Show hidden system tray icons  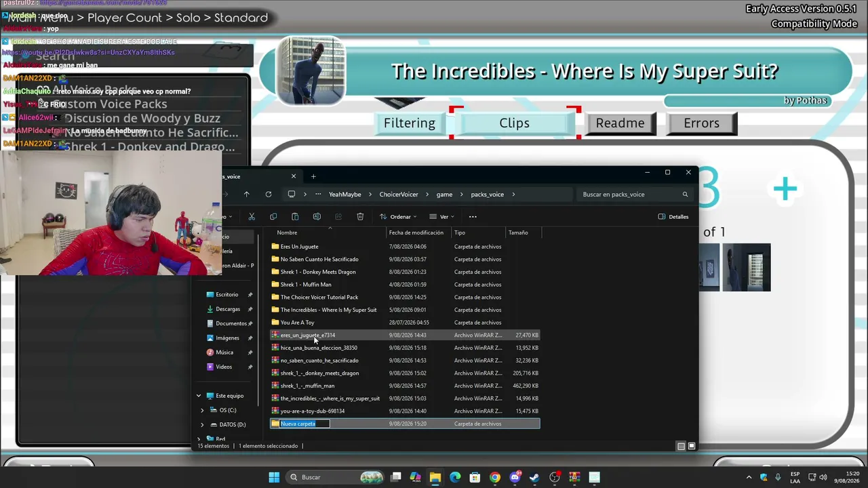(x=749, y=477)
